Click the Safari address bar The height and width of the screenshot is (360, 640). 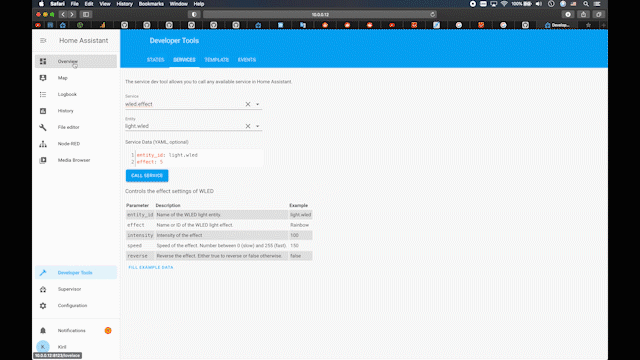pyautogui.click(x=320, y=14)
